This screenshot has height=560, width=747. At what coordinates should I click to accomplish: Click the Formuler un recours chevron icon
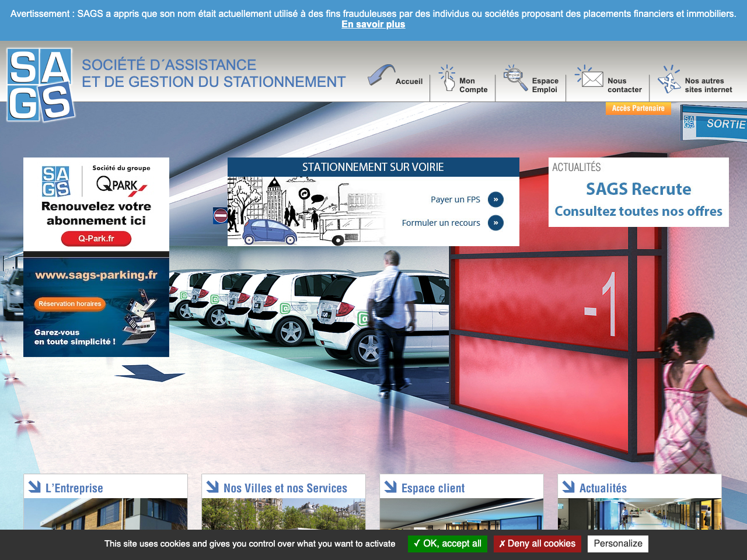click(495, 222)
